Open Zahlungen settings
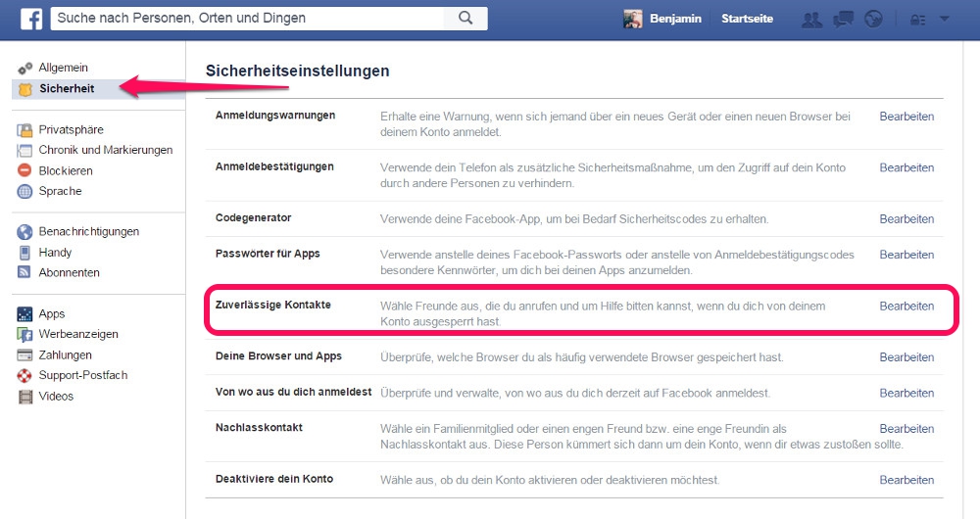Viewport: 980px width, 519px height. click(65, 354)
